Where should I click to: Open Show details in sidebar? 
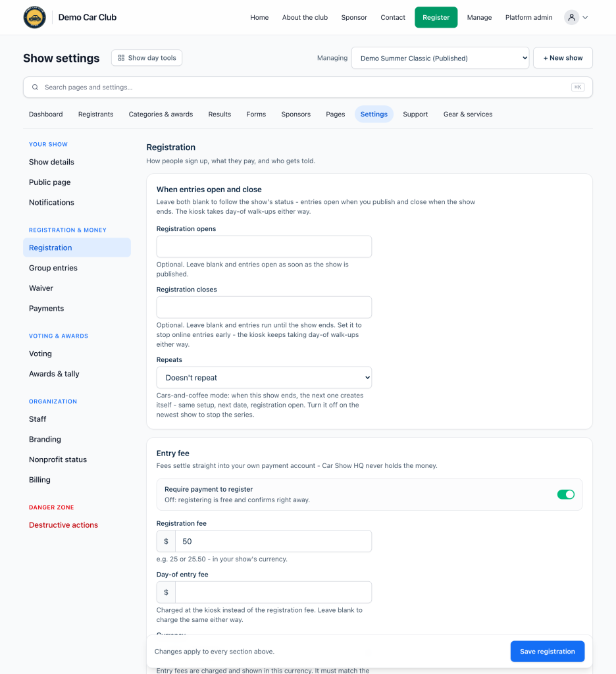[77, 162]
